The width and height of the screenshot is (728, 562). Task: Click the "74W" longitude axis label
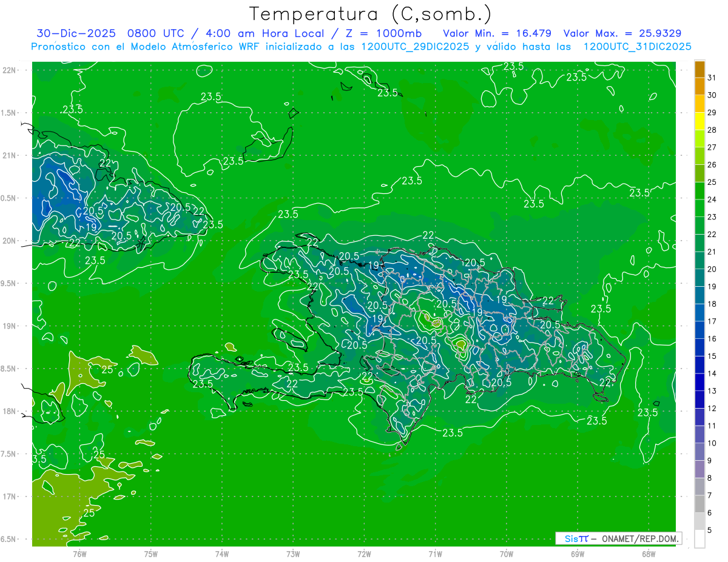(x=222, y=554)
